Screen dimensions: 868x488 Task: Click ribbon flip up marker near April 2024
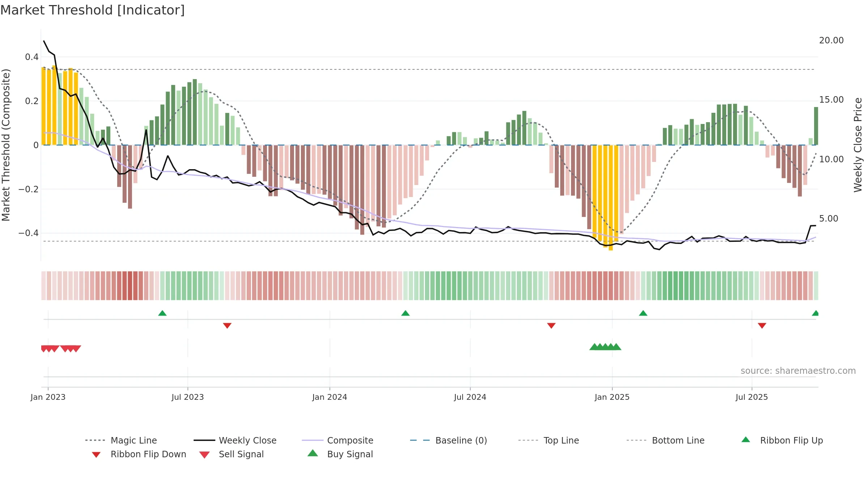pyautogui.click(x=405, y=313)
